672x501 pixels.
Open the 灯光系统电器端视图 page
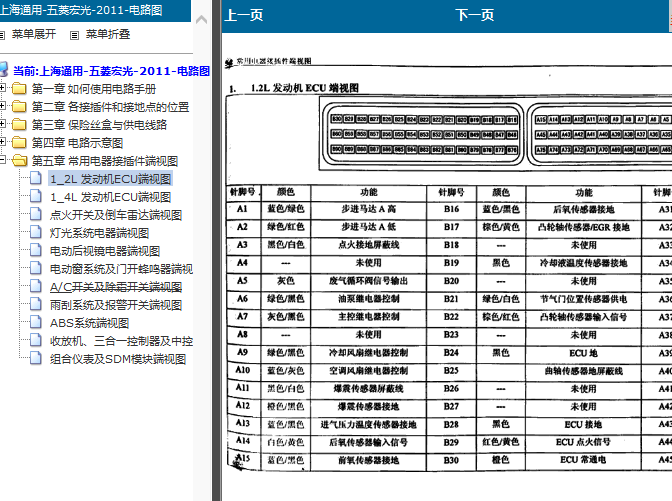[x=99, y=233]
